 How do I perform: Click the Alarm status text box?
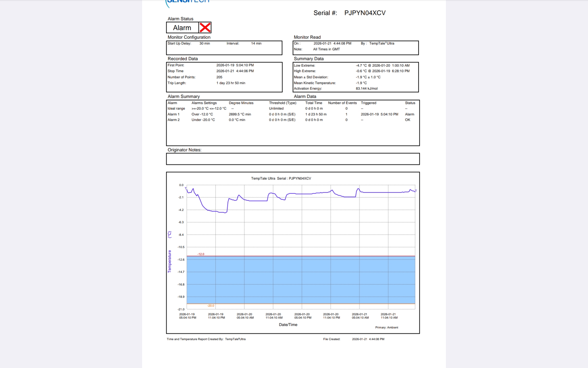[x=182, y=28]
